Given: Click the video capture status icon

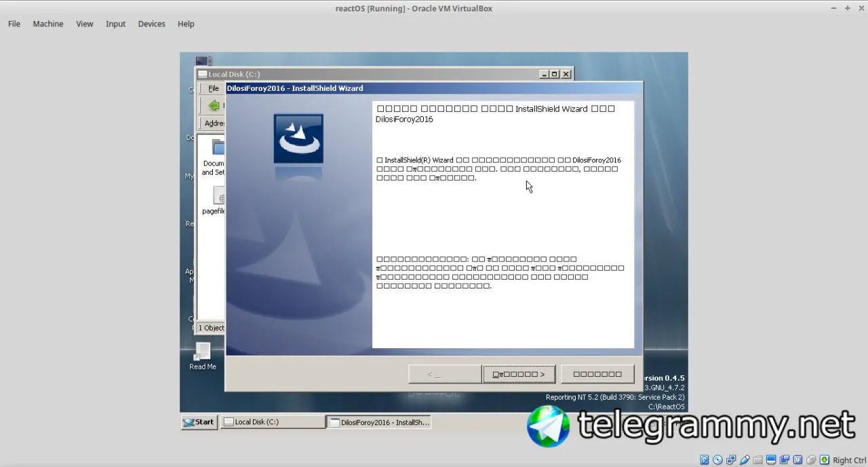Looking at the screenshot, I should pyautogui.click(x=785, y=460).
